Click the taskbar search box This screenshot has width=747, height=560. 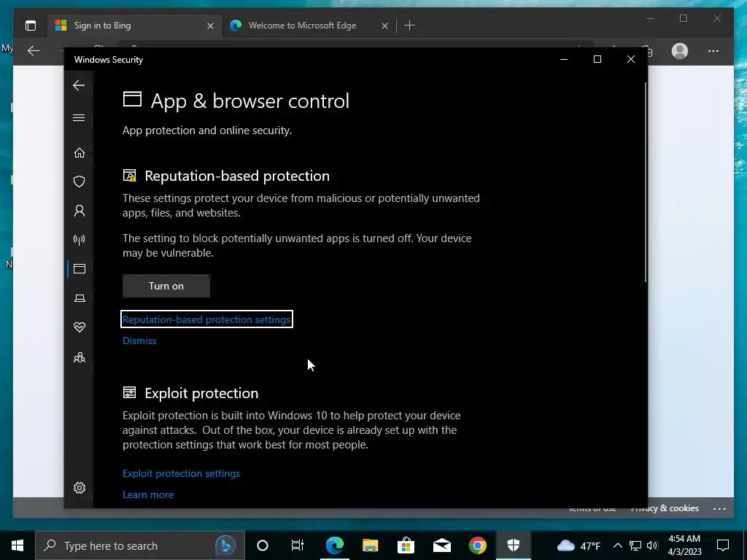pyautogui.click(x=140, y=545)
